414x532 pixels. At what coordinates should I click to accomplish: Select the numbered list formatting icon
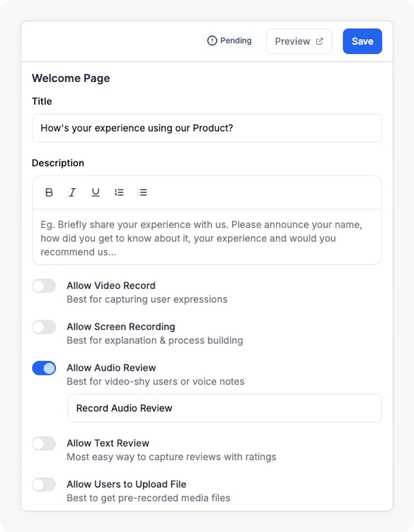click(x=119, y=192)
